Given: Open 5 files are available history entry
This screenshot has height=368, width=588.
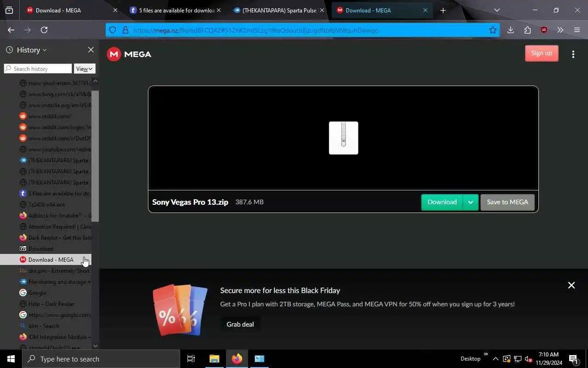Looking at the screenshot, I should point(46,194).
